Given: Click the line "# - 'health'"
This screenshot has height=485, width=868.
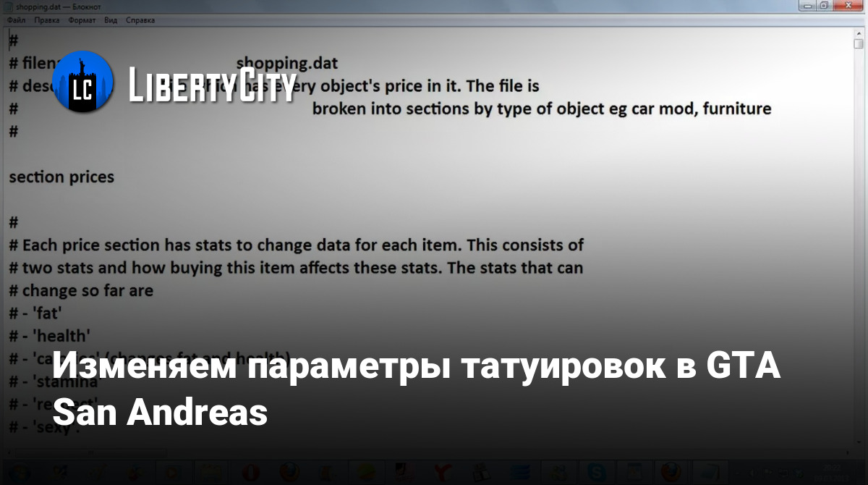Looking at the screenshot, I should click(49, 336).
